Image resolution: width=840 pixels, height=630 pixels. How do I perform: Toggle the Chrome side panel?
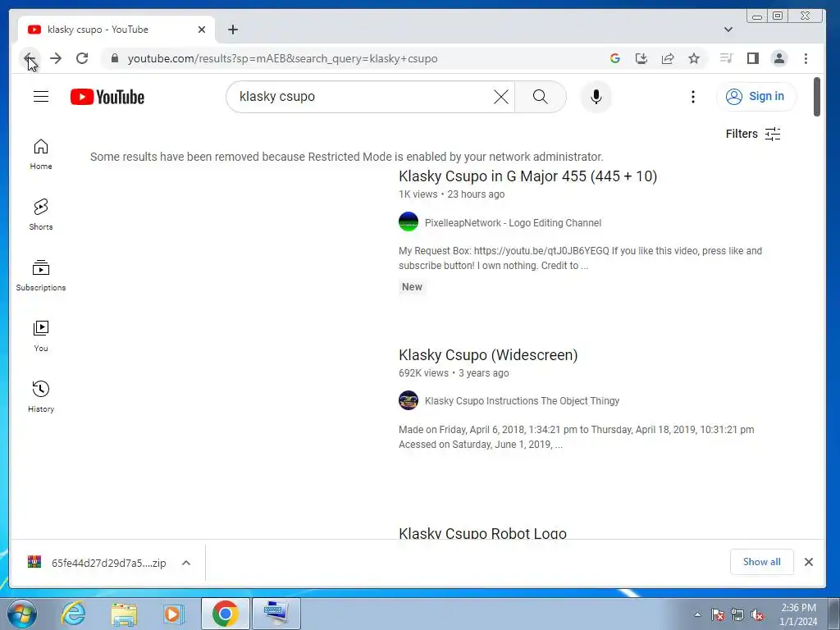[x=753, y=58]
